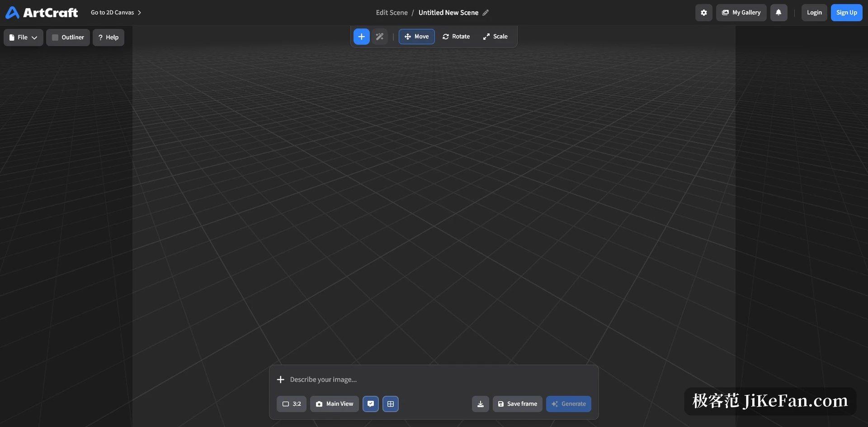Open My Gallery
This screenshot has height=427, width=868.
coord(741,13)
